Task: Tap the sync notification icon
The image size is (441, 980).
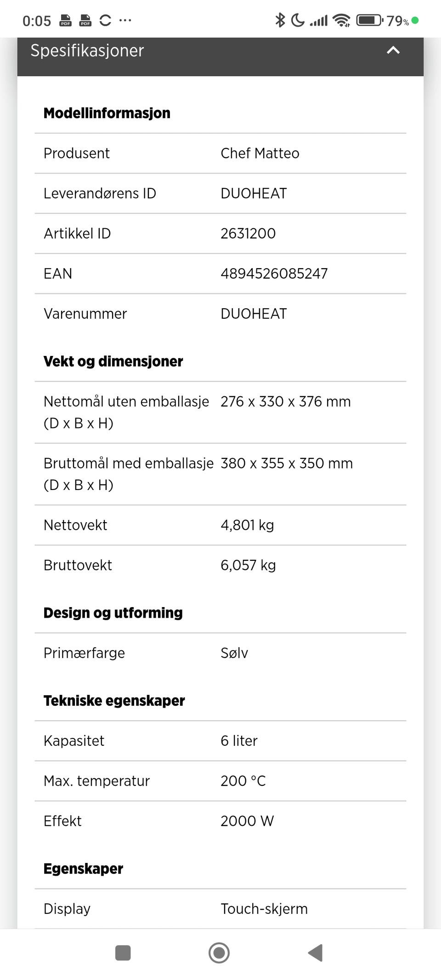Action: [105, 20]
